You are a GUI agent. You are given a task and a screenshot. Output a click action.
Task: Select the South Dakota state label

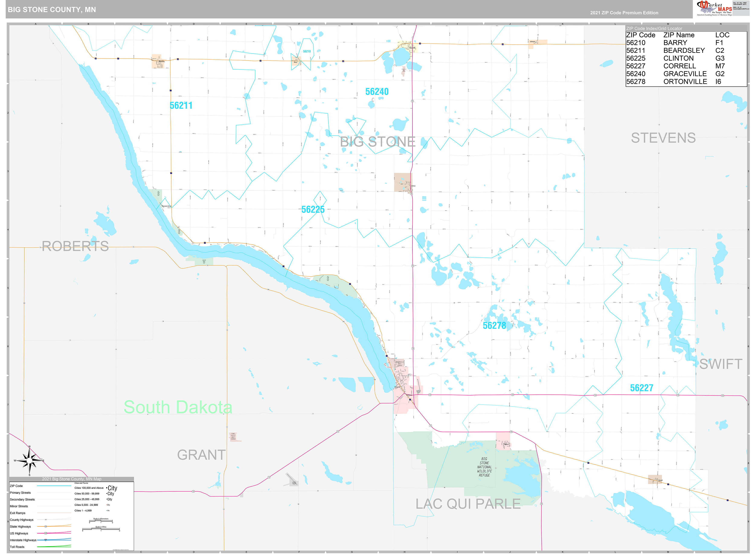(178, 408)
